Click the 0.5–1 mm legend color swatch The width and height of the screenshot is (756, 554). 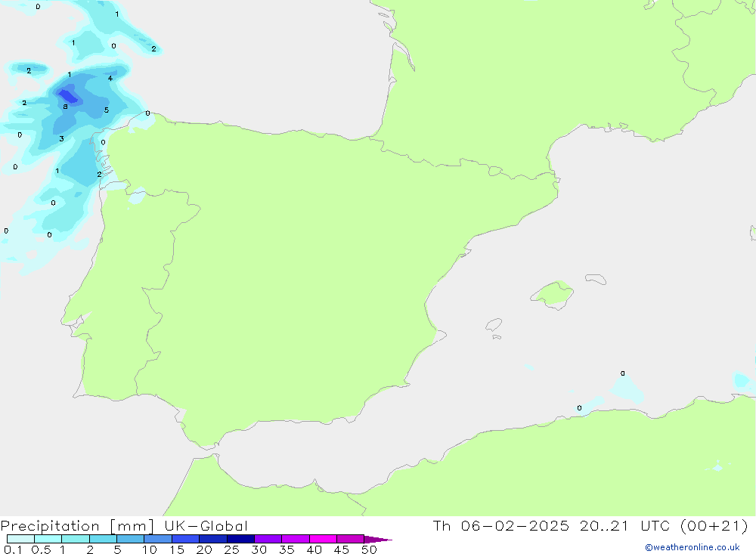[48, 539]
